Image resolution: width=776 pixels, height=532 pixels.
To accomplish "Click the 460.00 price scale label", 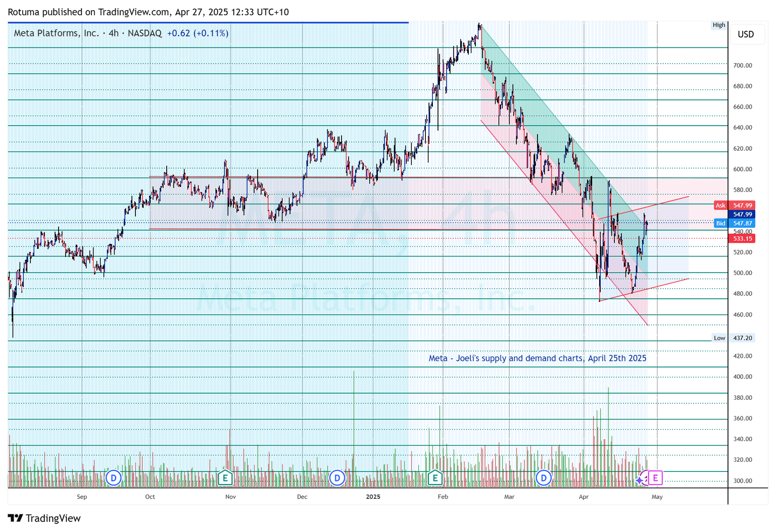I will pyautogui.click(x=743, y=315).
